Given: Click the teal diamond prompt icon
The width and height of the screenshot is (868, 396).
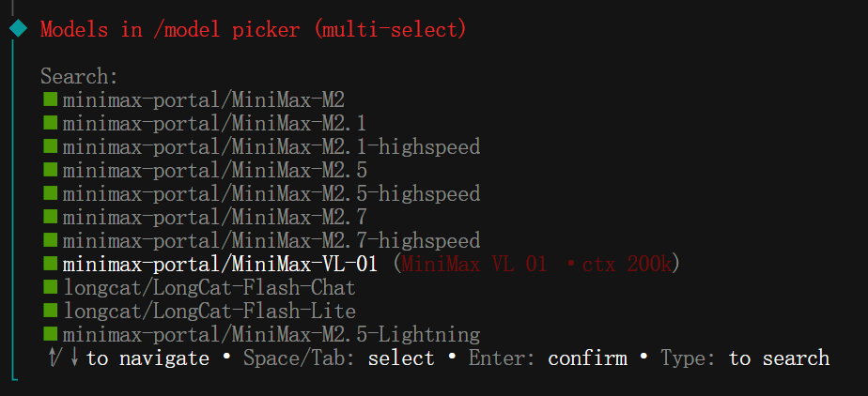Looking at the screenshot, I should pos(18,29).
